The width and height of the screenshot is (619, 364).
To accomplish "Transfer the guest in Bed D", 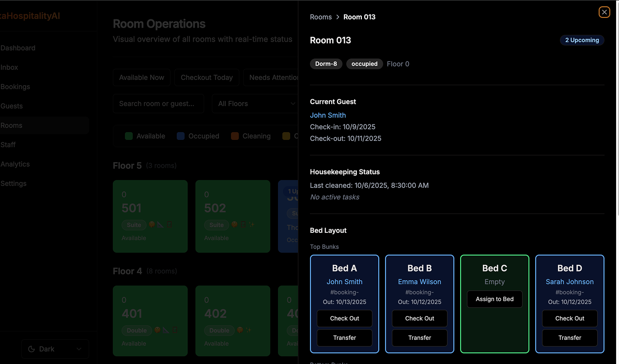I will click(x=570, y=338).
